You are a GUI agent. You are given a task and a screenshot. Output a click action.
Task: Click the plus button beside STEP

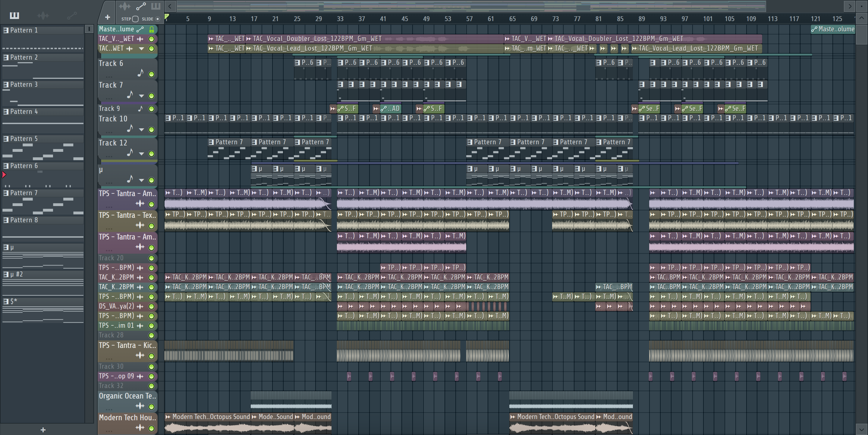[108, 17]
